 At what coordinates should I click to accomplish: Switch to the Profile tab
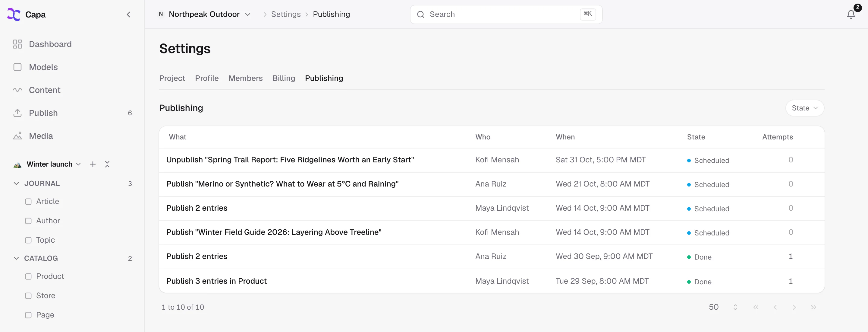point(206,78)
